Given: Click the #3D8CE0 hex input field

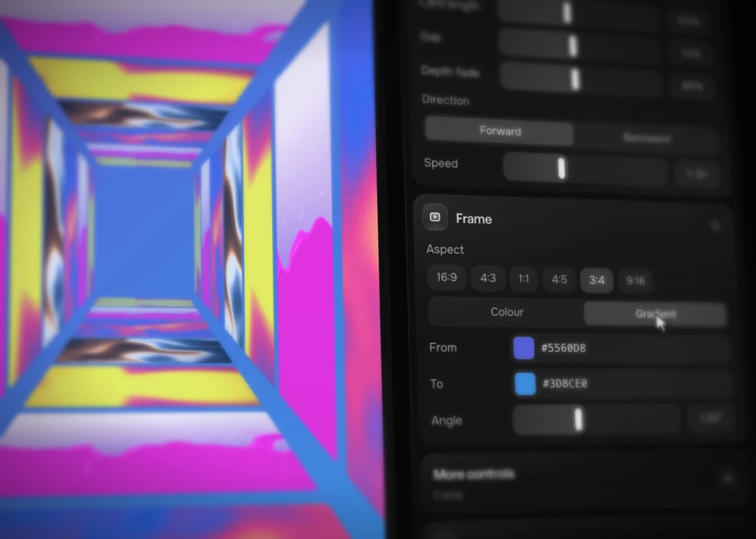Looking at the screenshot, I should click(x=622, y=384).
